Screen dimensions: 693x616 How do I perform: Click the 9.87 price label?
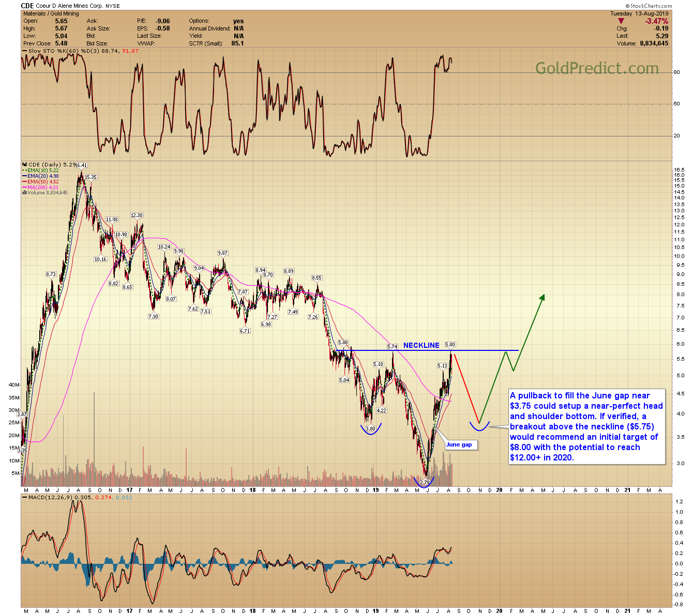click(x=222, y=253)
